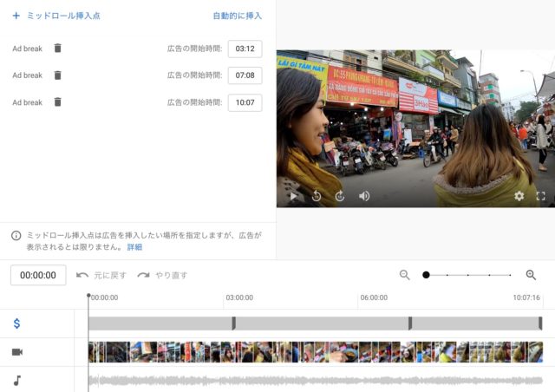Screen dimensions: 555x392
Task: Rewind the preview 10 seconds
Action: (317, 196)
